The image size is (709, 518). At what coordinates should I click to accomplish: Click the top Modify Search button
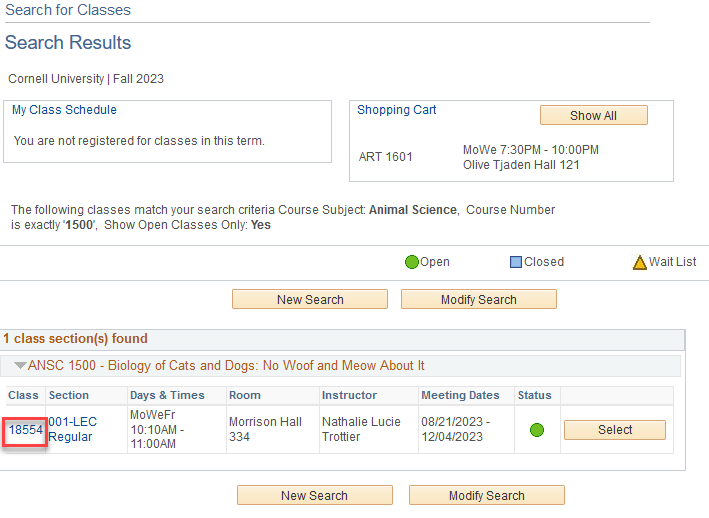(478, 299)
